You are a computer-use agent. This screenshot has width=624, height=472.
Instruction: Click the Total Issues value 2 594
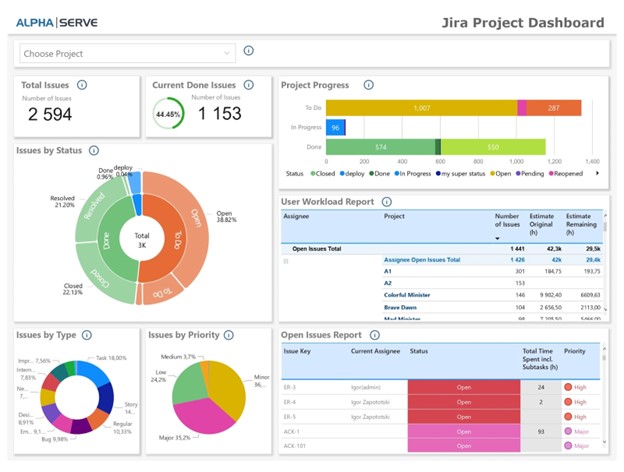[50, 115]
